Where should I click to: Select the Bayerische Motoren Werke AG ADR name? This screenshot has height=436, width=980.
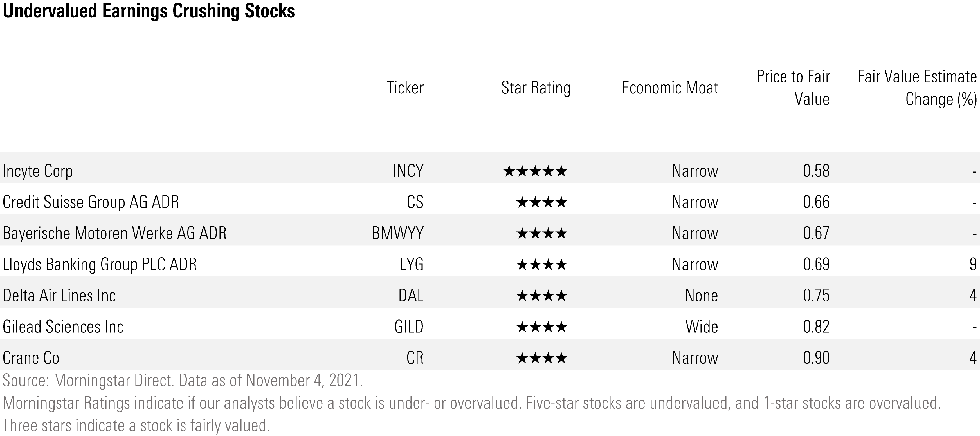114,233
